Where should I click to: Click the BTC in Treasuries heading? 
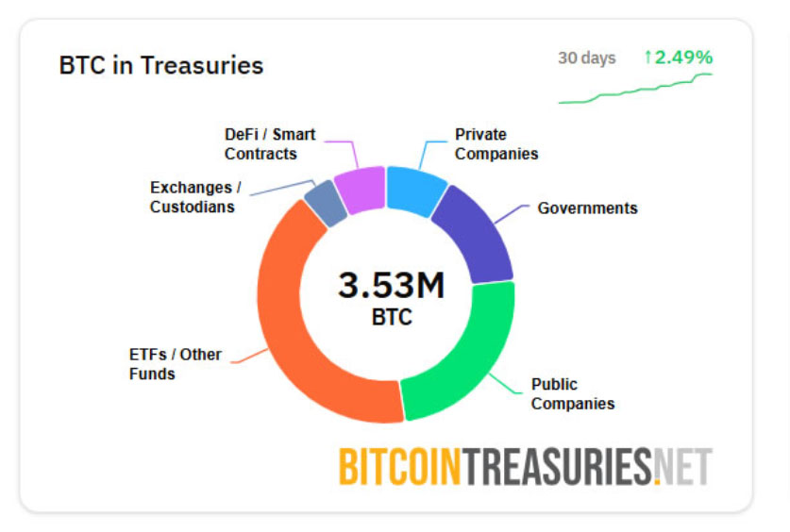coord(161,65)
